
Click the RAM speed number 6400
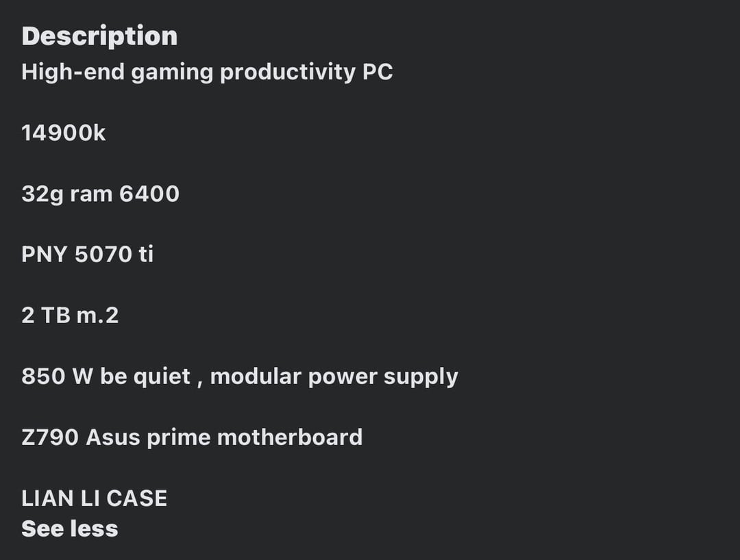[149, 194]
